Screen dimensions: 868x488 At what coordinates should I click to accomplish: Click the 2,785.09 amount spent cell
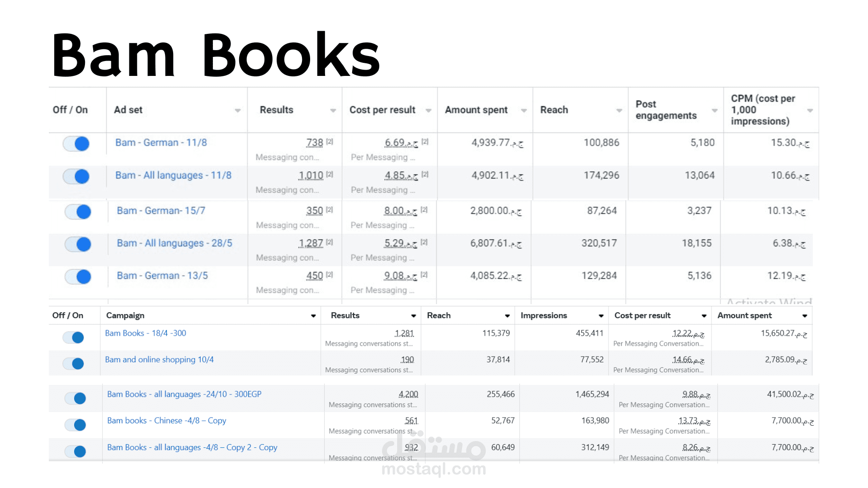coord(786,360)
